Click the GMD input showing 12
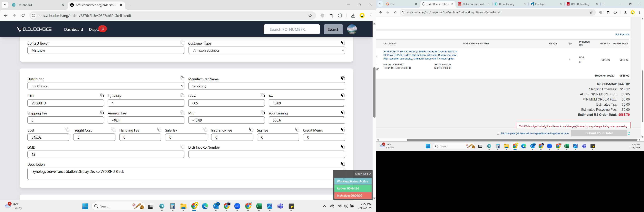The image size is (644, 212). [x=106, y=154]
